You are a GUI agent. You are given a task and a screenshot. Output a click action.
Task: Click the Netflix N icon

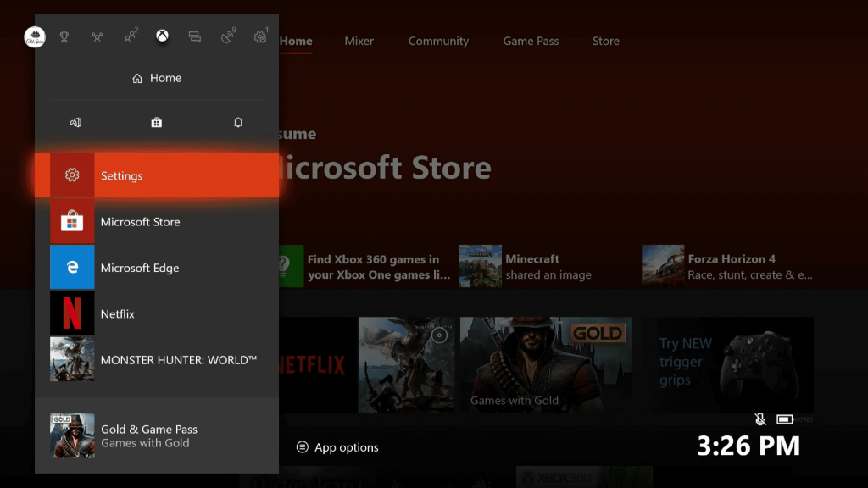(x=72, y=313)
